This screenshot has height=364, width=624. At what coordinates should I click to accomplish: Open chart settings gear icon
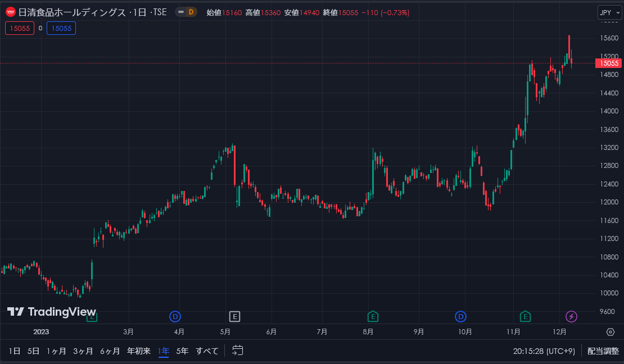[611, 332]
